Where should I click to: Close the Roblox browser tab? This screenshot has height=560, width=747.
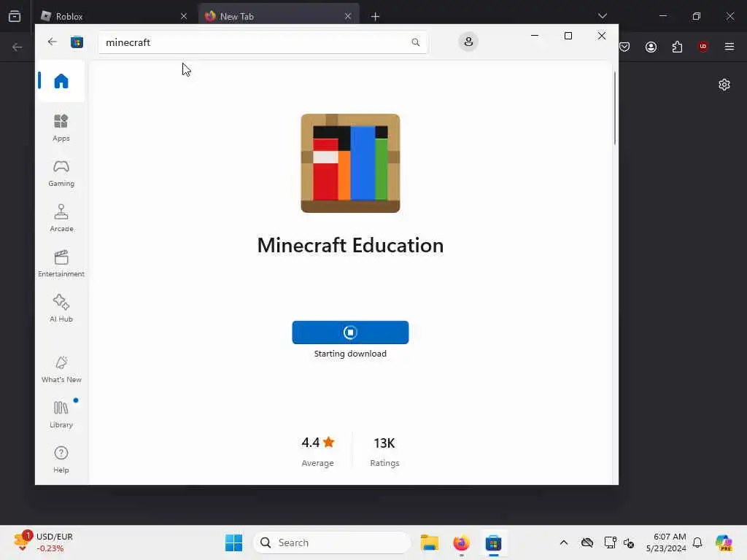(x=184, y=16)
